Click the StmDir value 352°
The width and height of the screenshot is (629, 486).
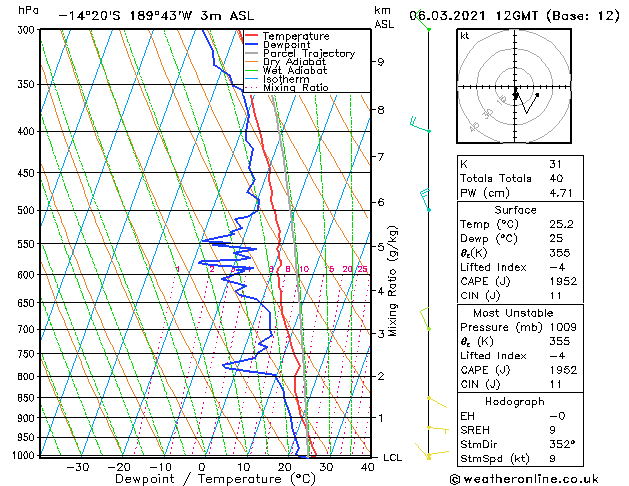coord(562,444)
